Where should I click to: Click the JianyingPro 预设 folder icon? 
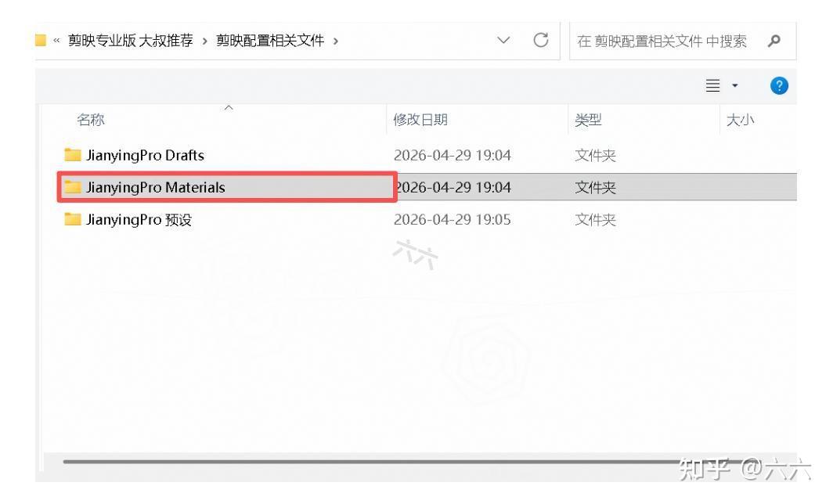pyautogui.click(x=72, y=219)
